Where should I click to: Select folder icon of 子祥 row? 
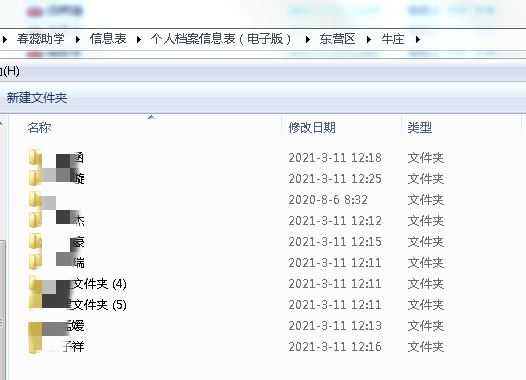(35, 346)
